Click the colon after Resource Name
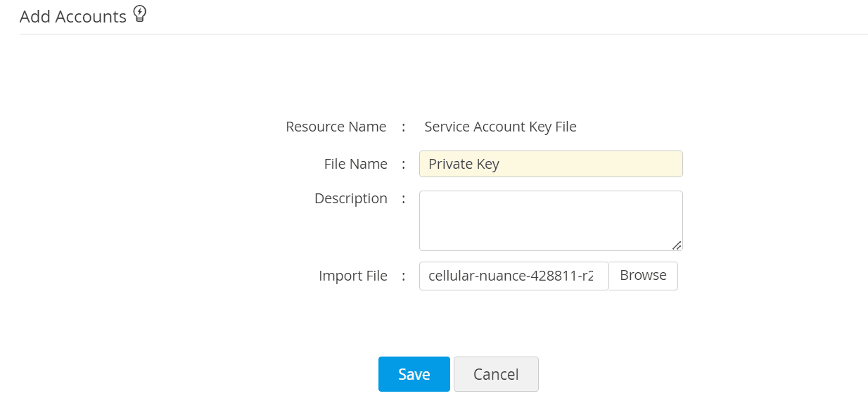The width and height of the screenshot is (868, 410). coord(404,127)
